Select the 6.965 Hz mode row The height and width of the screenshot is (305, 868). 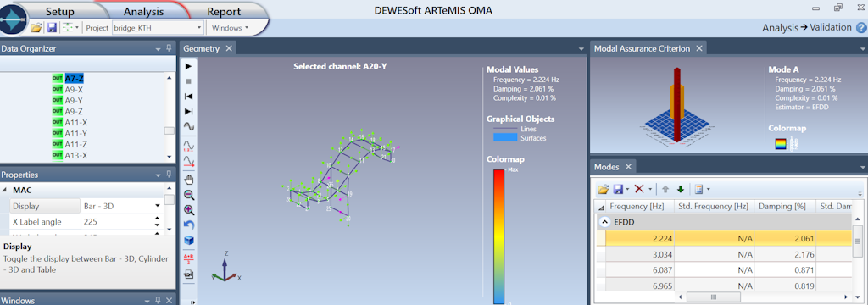[723, 286]
